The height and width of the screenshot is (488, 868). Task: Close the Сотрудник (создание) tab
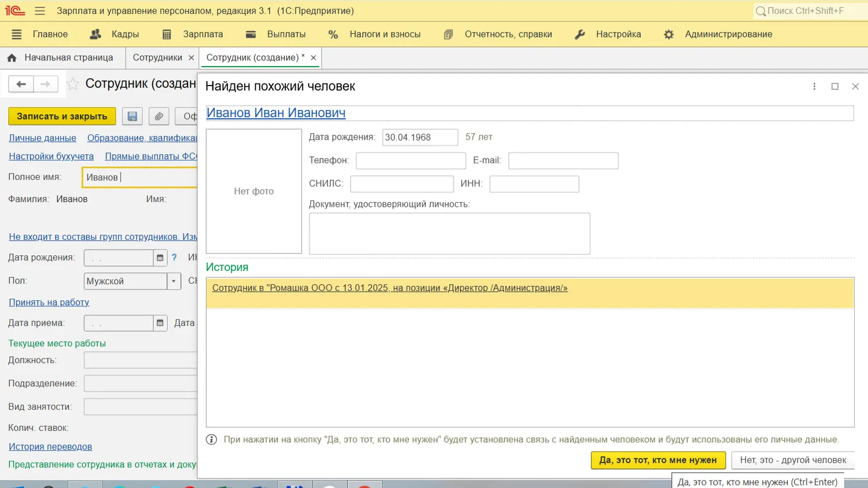[x=314, y=57]
